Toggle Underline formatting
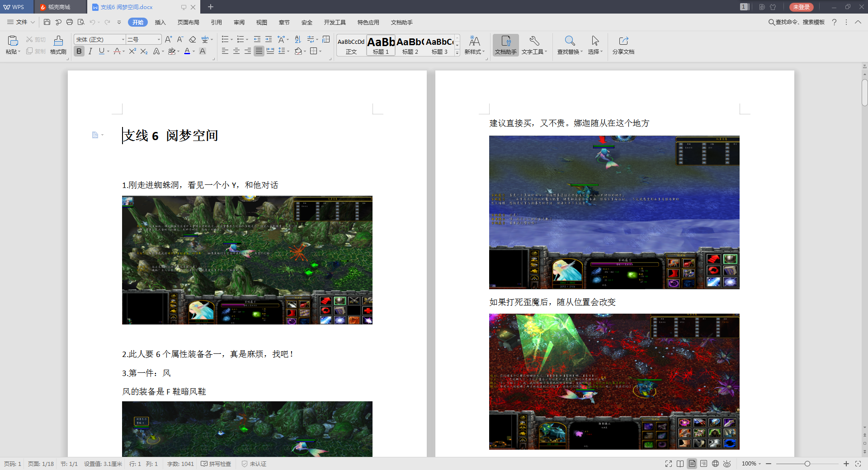The width and height of the screenshot is (868, 470). 102,52
